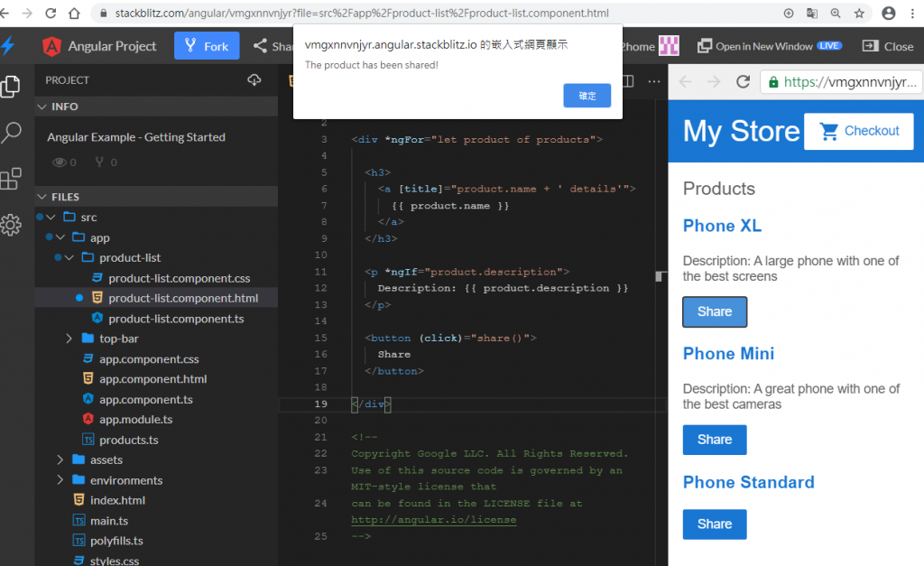Click the browser reload button

click(x=51, y=13)
